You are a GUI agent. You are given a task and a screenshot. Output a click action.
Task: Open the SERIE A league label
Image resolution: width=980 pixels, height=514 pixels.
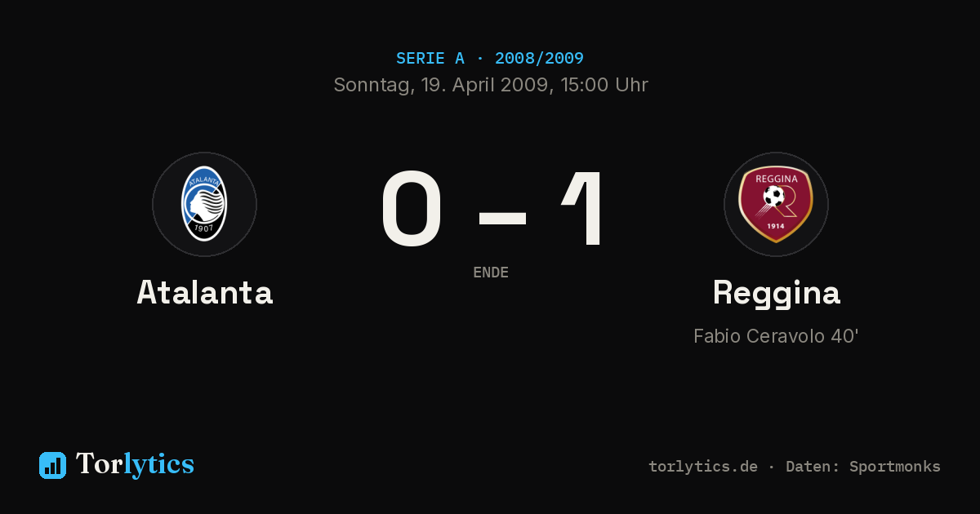[430, 59]
